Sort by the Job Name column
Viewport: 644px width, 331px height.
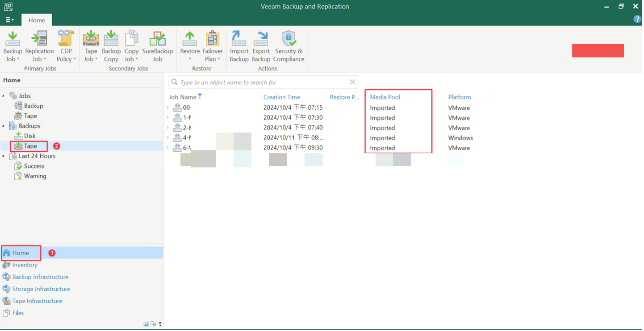[x=183, y=97]
